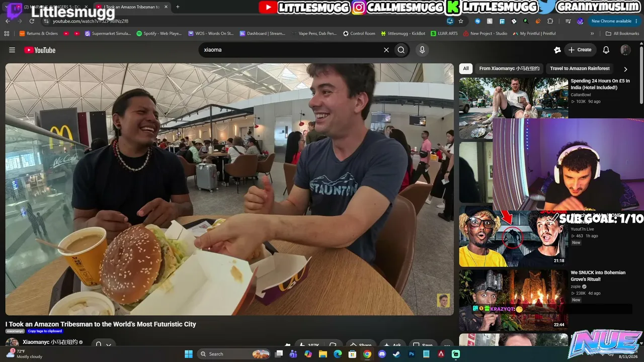This screenshot has height=362, width=644.
Task: Reload the page in Chrome
Action: pyautogui.click(x=32, y=21)
